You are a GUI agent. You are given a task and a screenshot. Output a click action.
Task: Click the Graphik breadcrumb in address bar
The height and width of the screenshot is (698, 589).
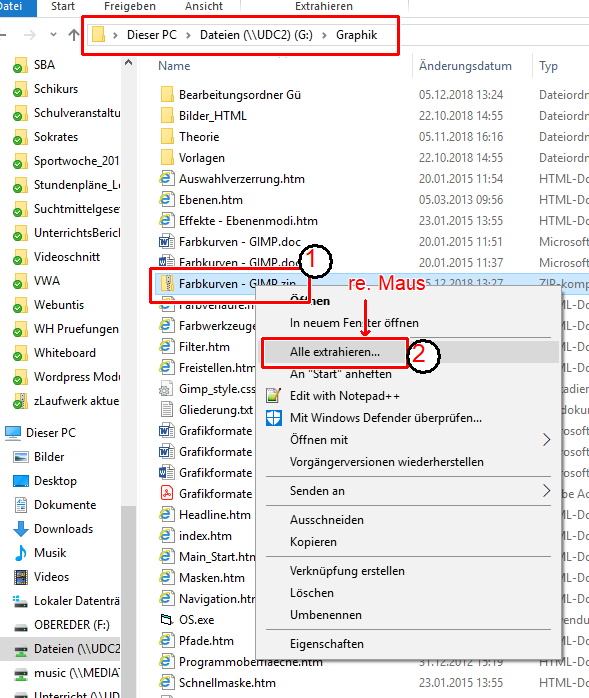(356, 35)
